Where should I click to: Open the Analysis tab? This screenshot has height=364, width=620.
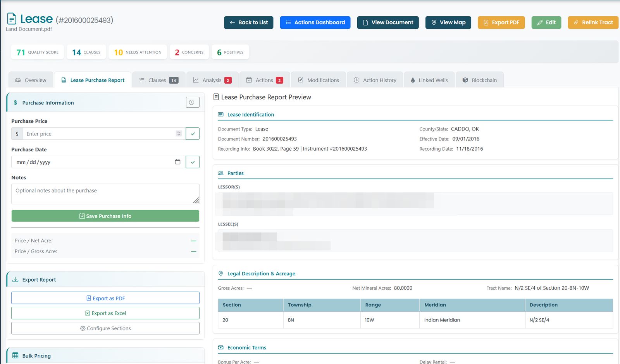(212, 80)
